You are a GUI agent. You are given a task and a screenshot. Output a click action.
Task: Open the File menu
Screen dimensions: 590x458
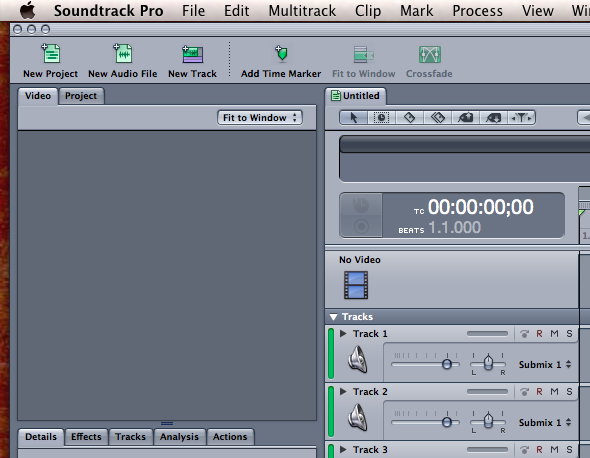click(193, 11)
